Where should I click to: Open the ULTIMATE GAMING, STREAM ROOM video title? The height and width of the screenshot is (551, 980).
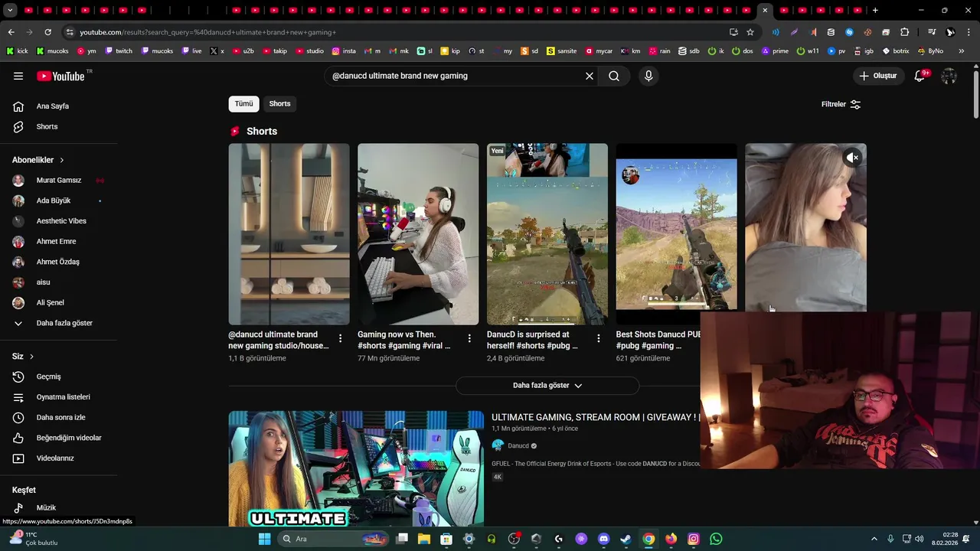tap(595, 417)
